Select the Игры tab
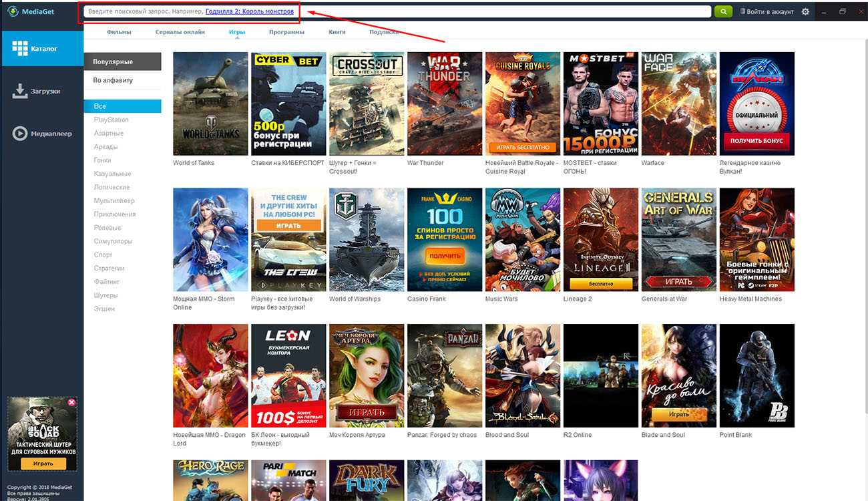 pyautogui.click(x=237, y=32)
